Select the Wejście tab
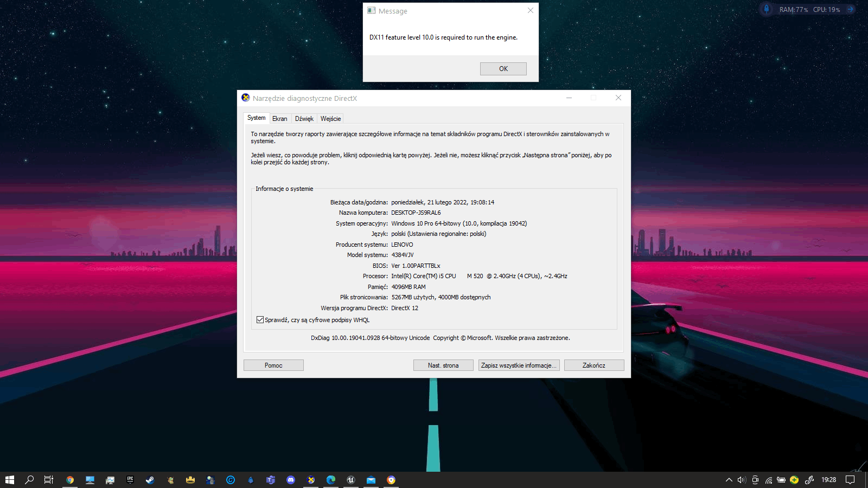This screenshot has width=868, height=488. (331, 119)
